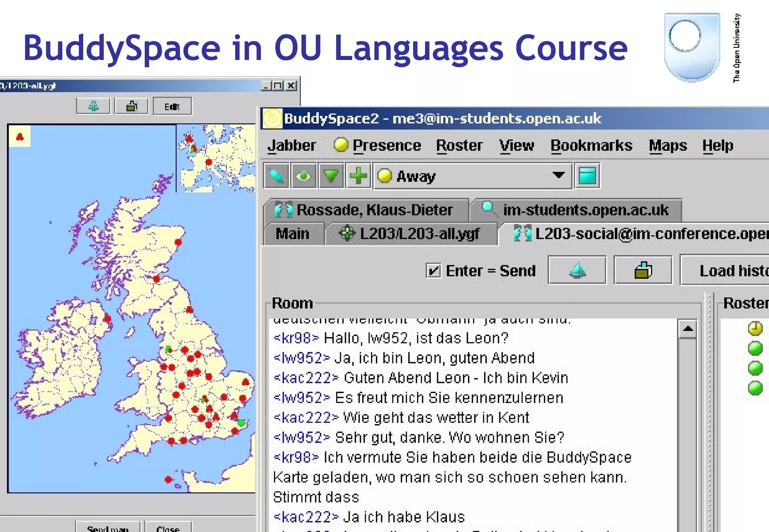Click the Send button below the map
The image size is (769, 532).
click(108, 527)
